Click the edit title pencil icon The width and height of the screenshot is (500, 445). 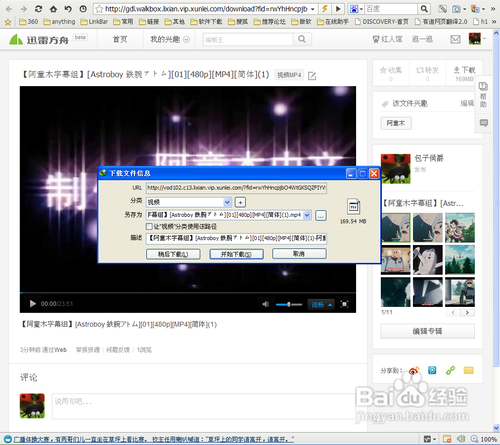tap(312, 76)
